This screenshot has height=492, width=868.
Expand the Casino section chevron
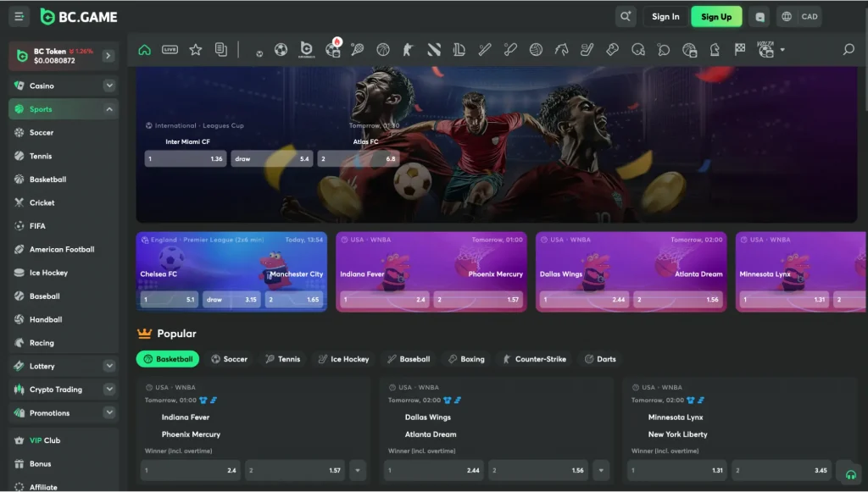(x=109, y=86)
